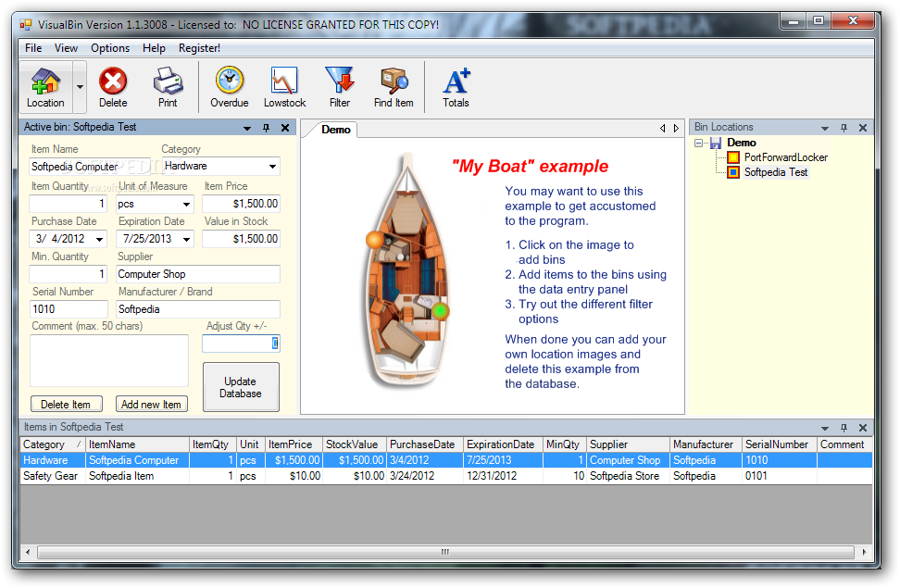Click the horizontal scrollbar right arrow
This screenshot has width=900, height=588.
click(x=864, y=553)
